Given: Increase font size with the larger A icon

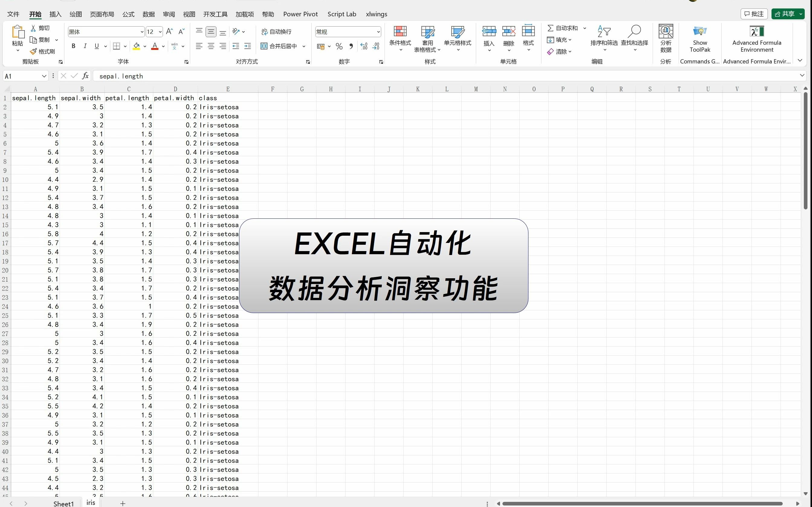Looking at the screenshot, I should click(x=169, y=31).
